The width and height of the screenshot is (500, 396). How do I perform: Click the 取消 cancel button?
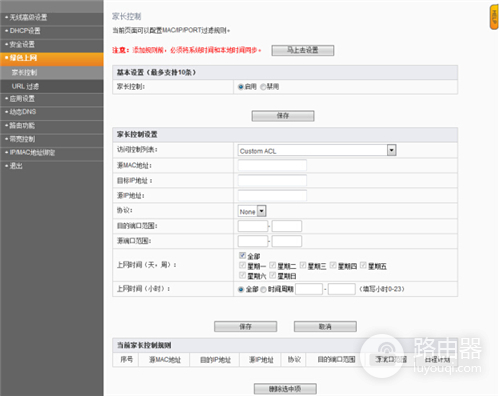(x=325, y=326)
